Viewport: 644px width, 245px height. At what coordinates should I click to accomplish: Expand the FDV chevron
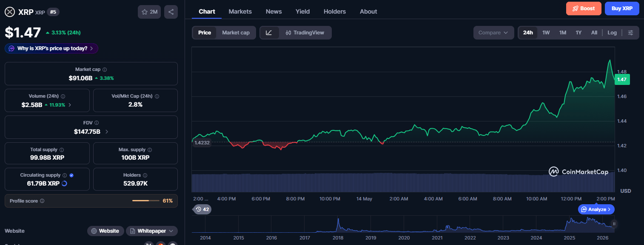click(x=106, y=132)
